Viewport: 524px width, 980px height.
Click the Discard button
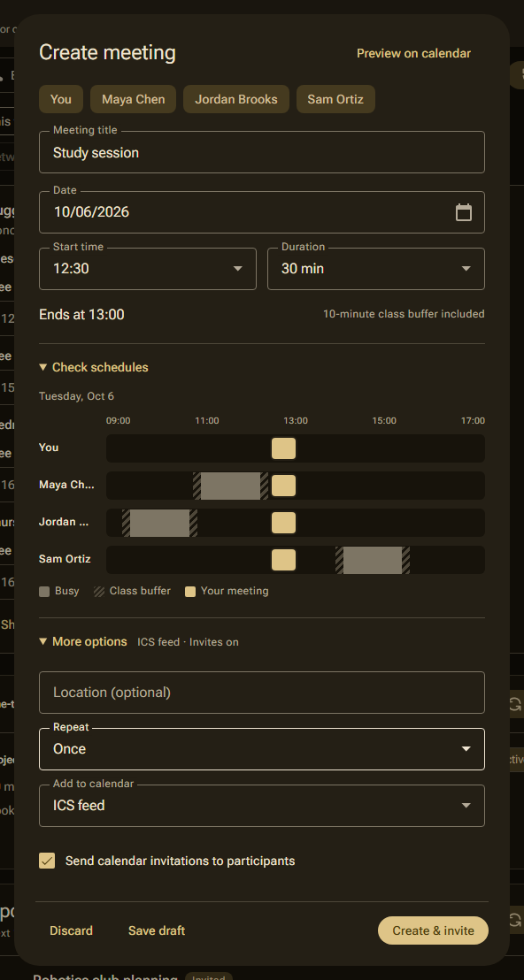(x=72, y=930)
